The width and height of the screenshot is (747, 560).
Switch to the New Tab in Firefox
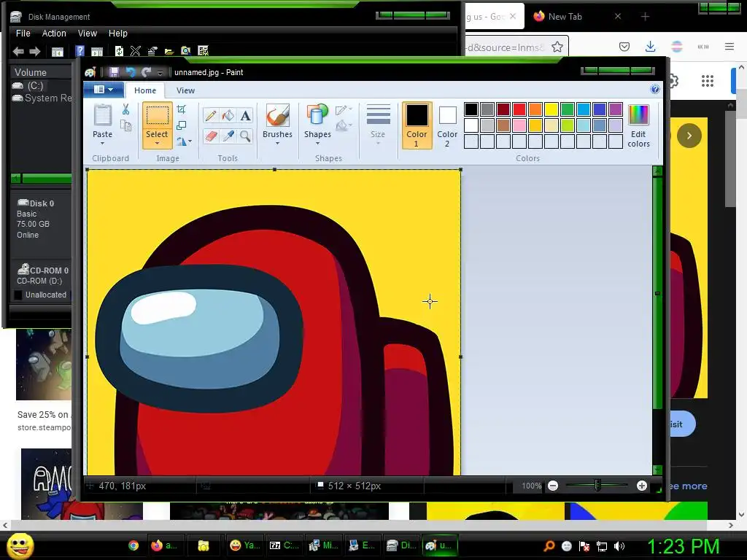576,17
